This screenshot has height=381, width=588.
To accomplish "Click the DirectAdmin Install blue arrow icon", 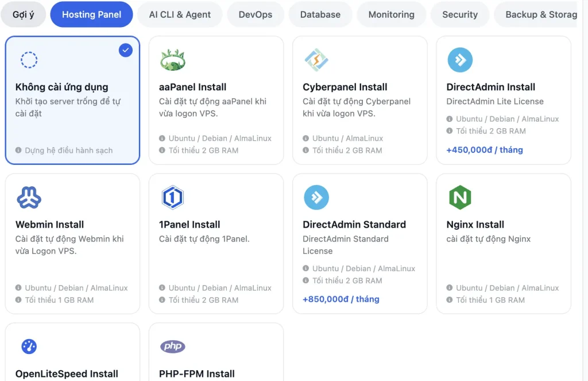I will [x=460, y=60].
